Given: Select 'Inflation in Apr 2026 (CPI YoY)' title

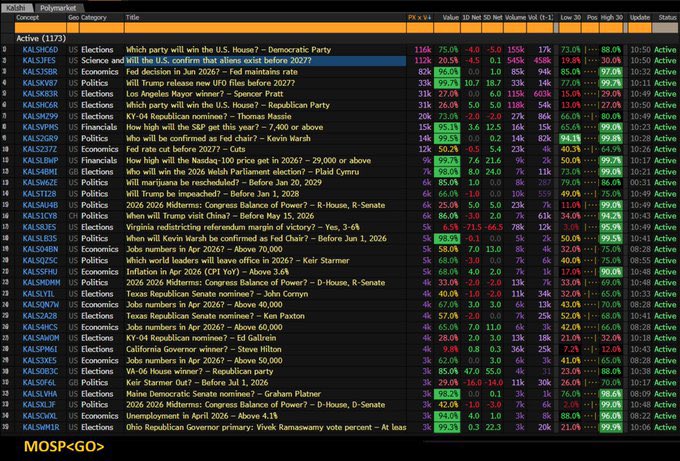Looking at the screenshot, I should pos(207,272).
